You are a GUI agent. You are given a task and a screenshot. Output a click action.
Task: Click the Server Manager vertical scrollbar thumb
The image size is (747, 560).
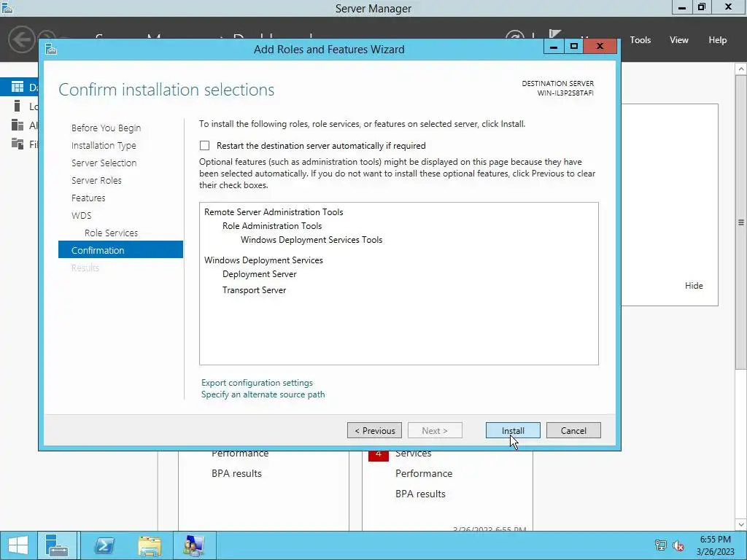[741, 222]
